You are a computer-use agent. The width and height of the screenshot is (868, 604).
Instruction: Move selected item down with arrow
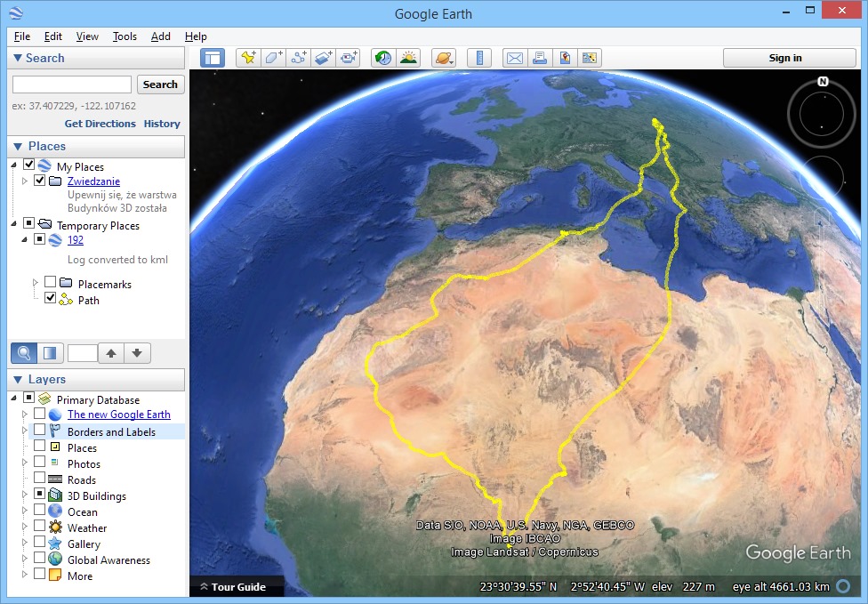tap(137, 352)
